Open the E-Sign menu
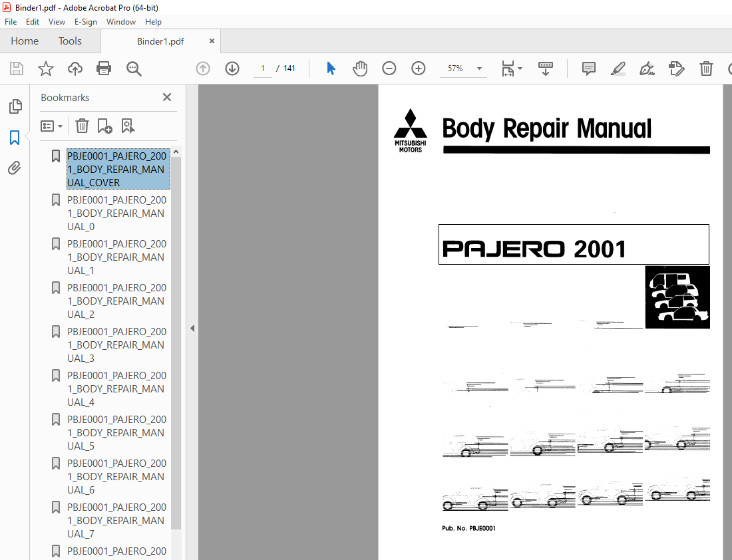 point(85,22)
